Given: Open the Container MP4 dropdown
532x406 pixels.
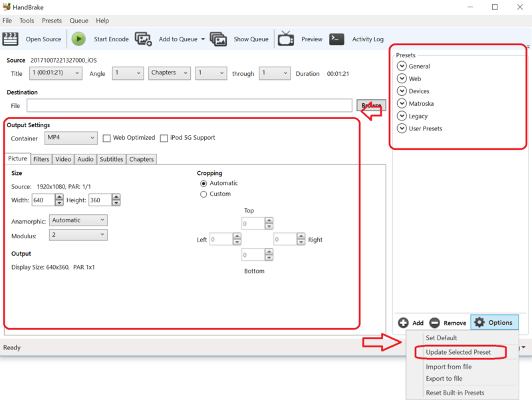Looking at the screenshot, I should point(71,138).
